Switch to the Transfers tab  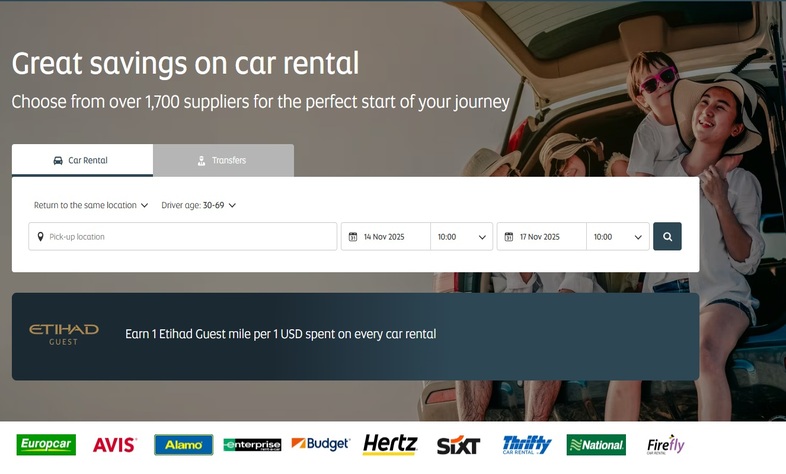(223, 160)
